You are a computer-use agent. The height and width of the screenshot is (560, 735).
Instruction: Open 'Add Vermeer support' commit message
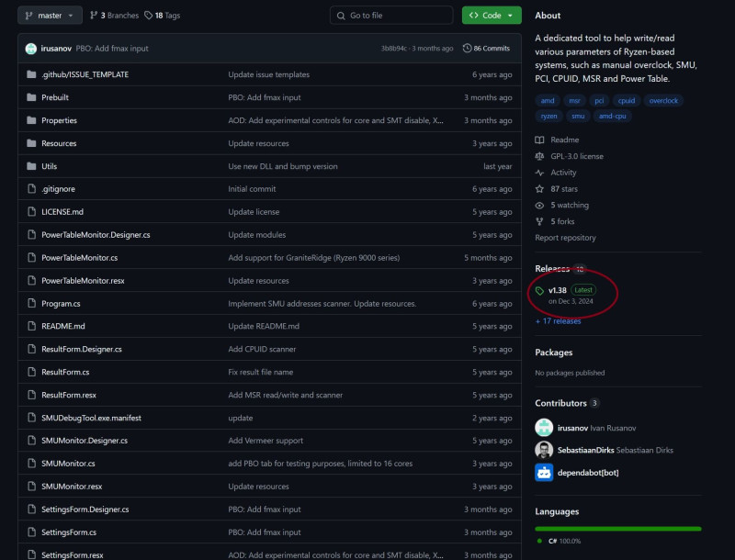coord(266,440)
